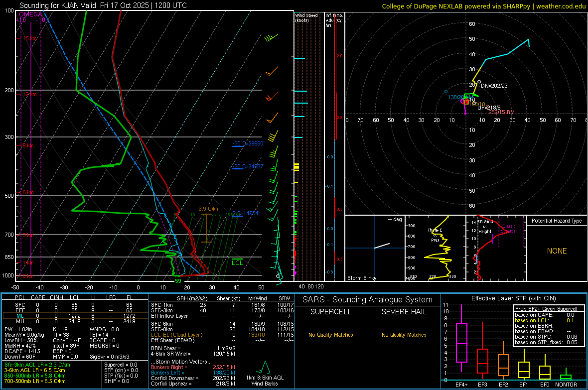Viewport: 588px width, 390px height.
Task: Click the 'based on STPC:' row
Action: [x=546, y=337]
